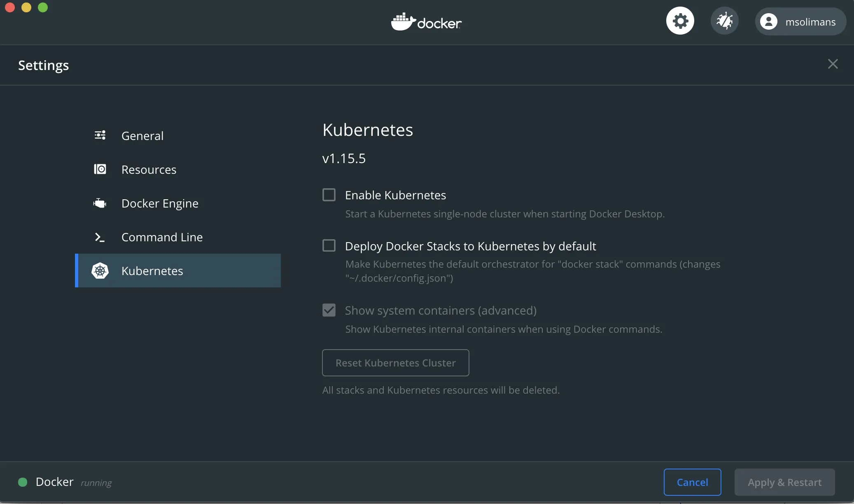Click the General sliders icon
The image size is (854, 504).
[x=100, y=135]
